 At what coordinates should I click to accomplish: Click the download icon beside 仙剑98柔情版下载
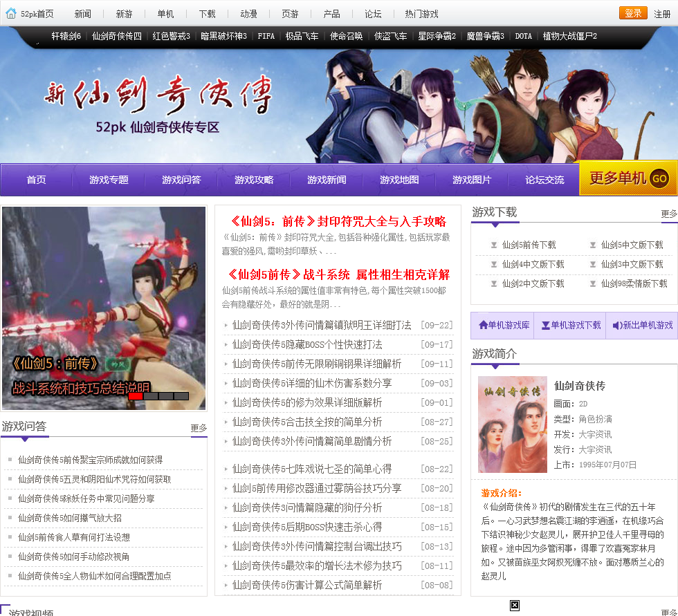click(x=593, y=284)
